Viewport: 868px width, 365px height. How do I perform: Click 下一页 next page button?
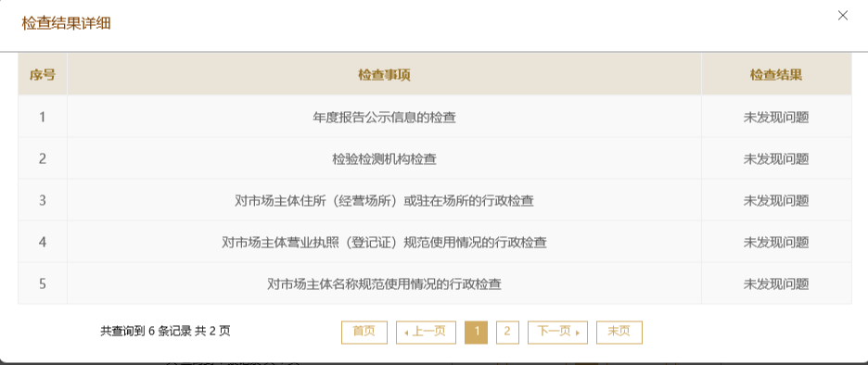point(557,332)
